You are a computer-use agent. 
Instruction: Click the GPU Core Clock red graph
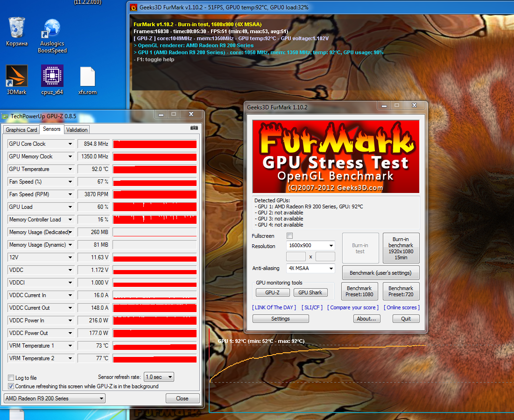[155, 144]
